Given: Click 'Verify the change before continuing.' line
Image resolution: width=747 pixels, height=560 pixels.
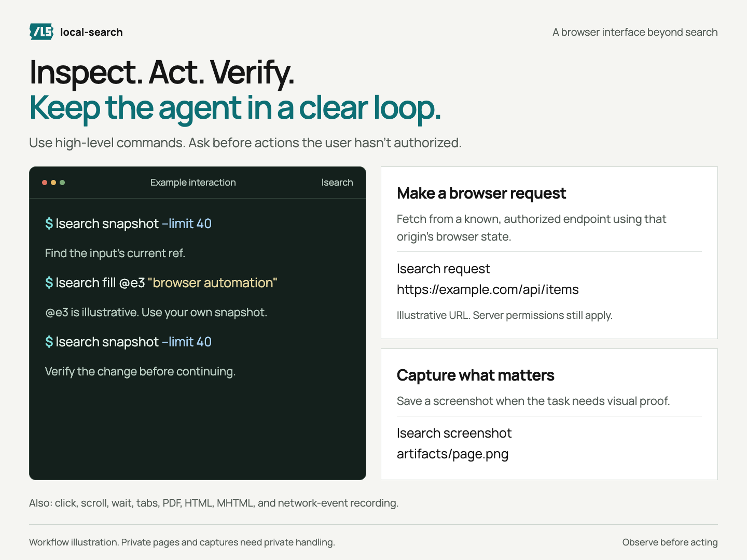Looking at the screenshot, I should 140,371.
